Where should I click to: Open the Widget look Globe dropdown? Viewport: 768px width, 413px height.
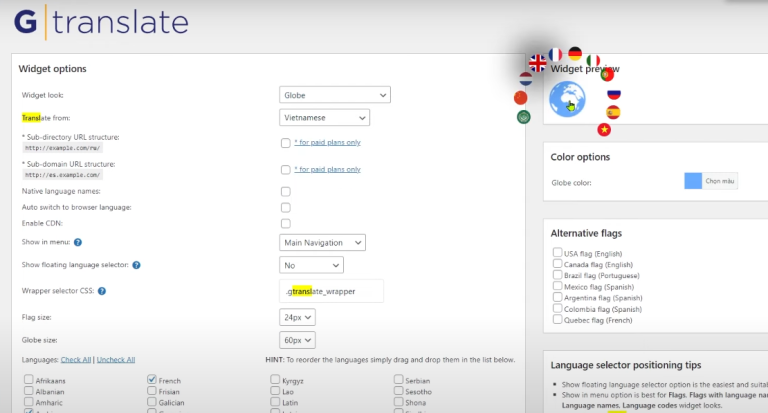[335, 95]
